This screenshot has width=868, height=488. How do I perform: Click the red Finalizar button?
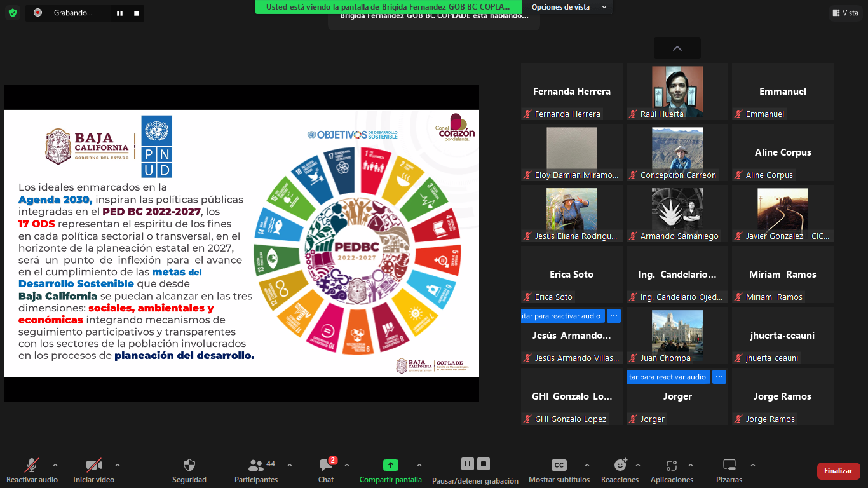[x=838, y=471]
